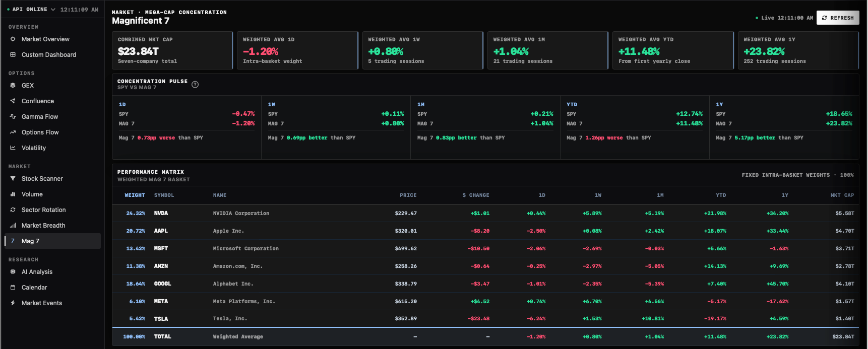Sort by 1W column header
Viewport: 868px width, 349px height.
coord(598,195)
